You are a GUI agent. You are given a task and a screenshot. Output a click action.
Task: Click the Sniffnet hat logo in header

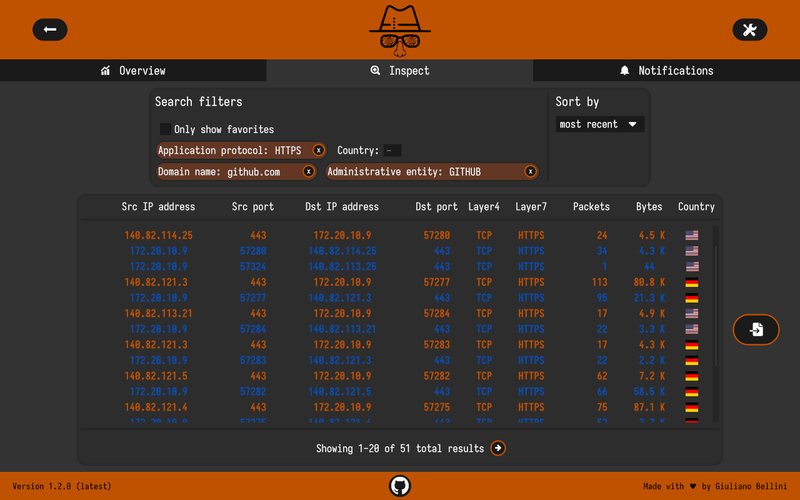[x=400, y=30]
